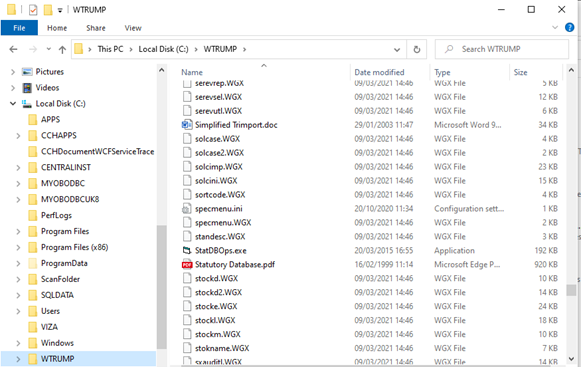Click the specmenu.ini configuration file icon
581x367 pixels.
[187, 209]
